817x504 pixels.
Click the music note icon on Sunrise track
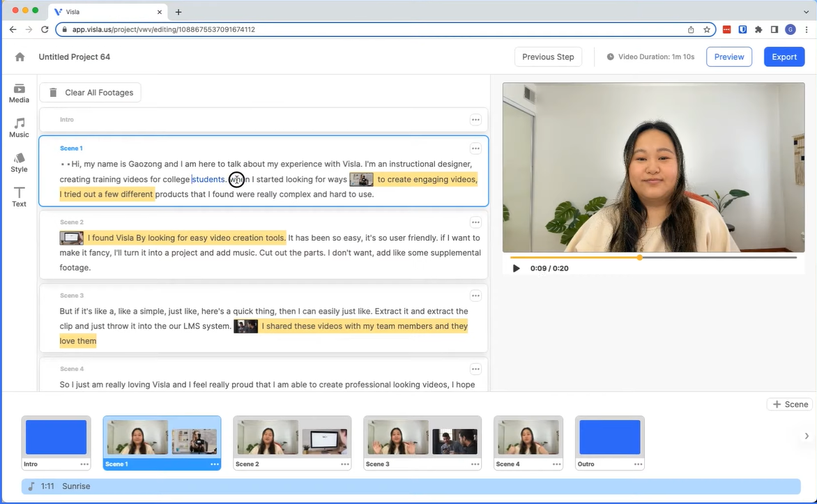[32, 487]
